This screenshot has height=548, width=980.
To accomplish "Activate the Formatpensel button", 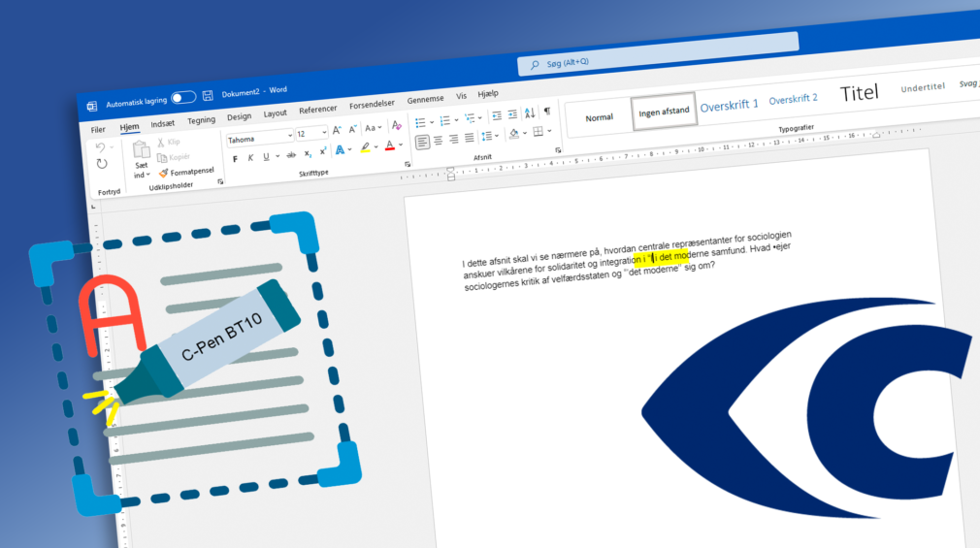I will 186,172.
